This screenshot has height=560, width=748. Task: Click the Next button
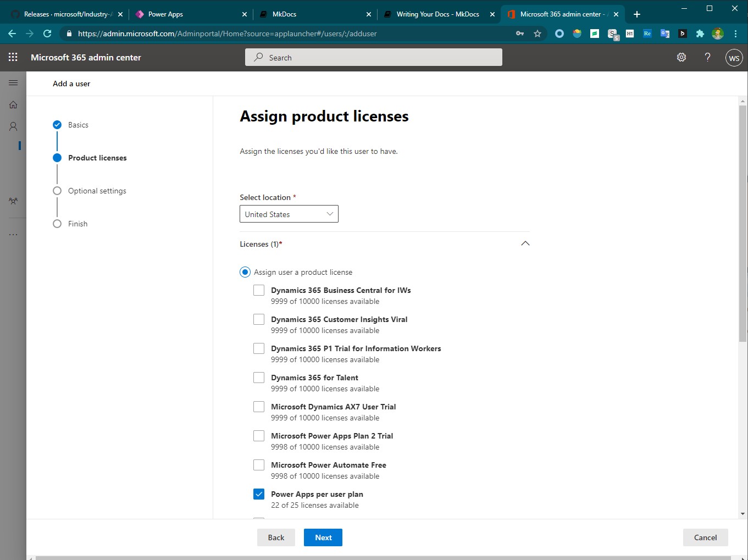pos(323,537)
